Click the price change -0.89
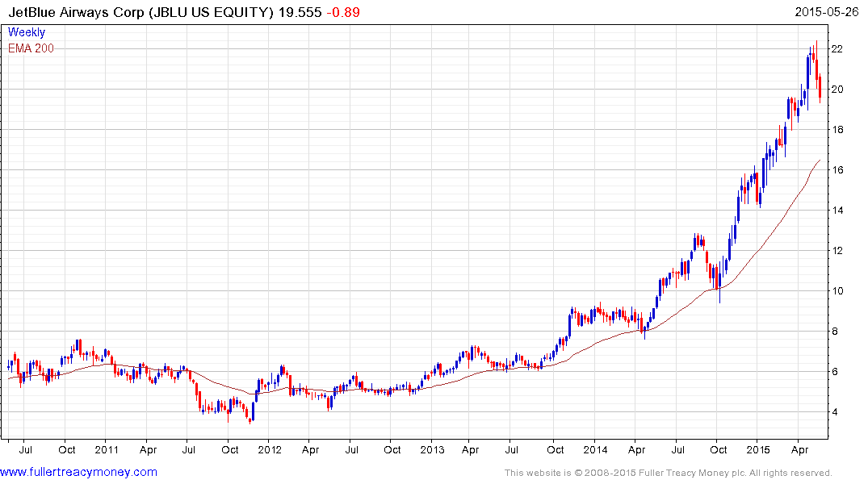This screenshot has height=484, width=868. (343, 12)
